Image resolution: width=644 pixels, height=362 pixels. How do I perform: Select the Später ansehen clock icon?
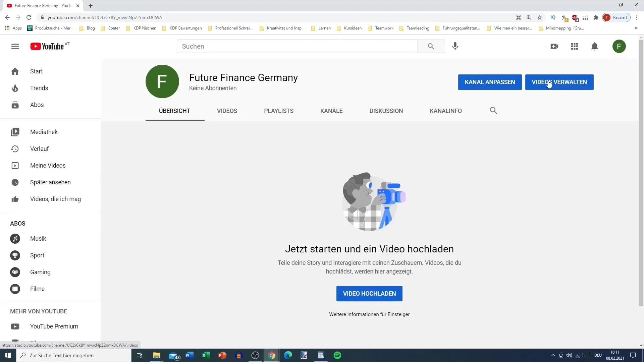click(15, 182)
